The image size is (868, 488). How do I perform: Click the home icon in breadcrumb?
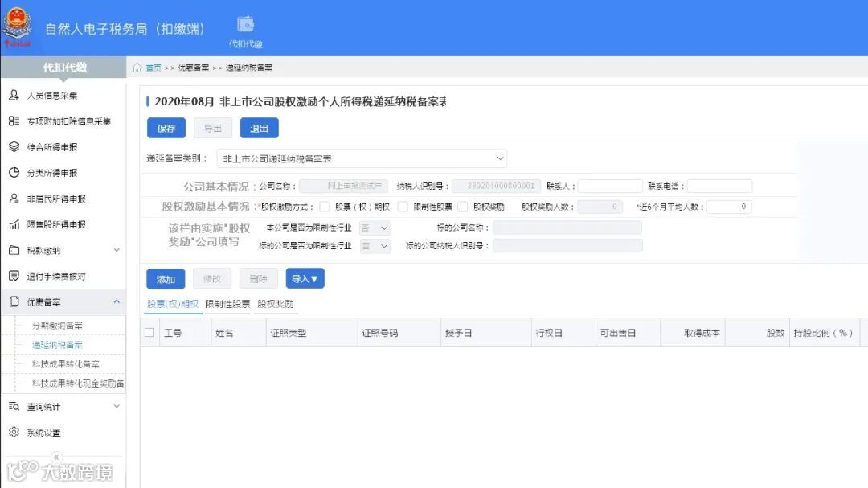(137, 68)
